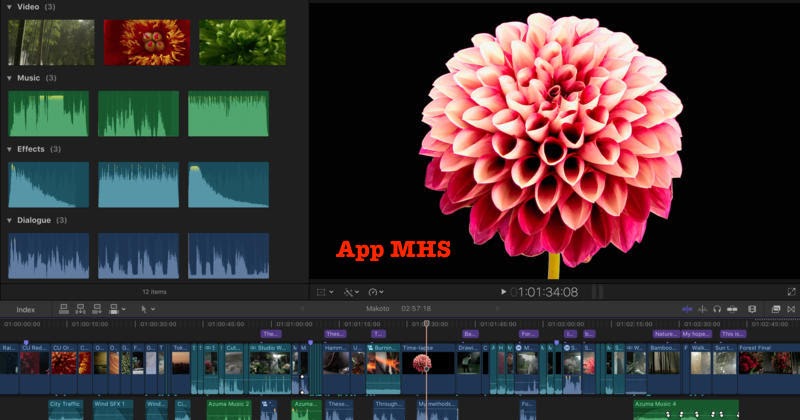Image resolution: width=800 pixels, height=420 pixels.
Task: Click the insert clip edit icon
Action: pyautogui.click(x=81, y=309)
